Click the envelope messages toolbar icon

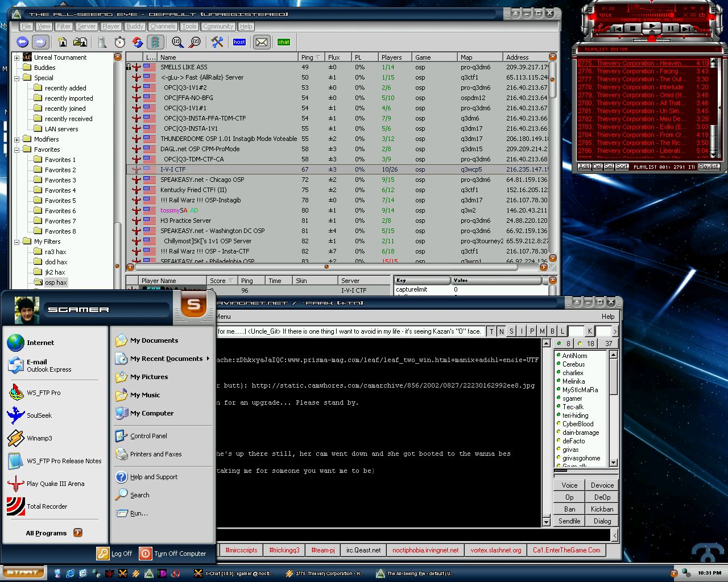[x=262, y=41]
